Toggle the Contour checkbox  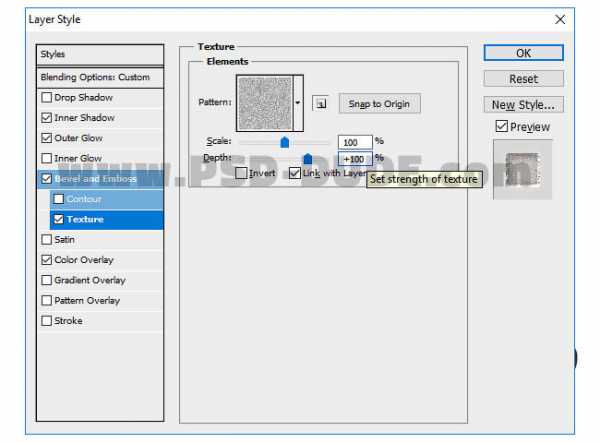tap(59, 199)
